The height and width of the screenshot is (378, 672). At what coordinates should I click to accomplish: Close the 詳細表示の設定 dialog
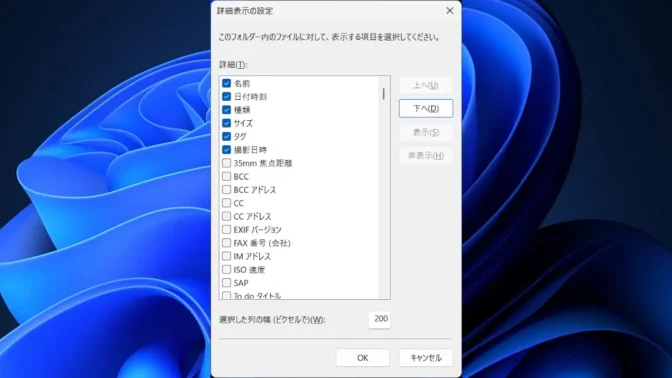pyautogui.click(x=450, y=11)
